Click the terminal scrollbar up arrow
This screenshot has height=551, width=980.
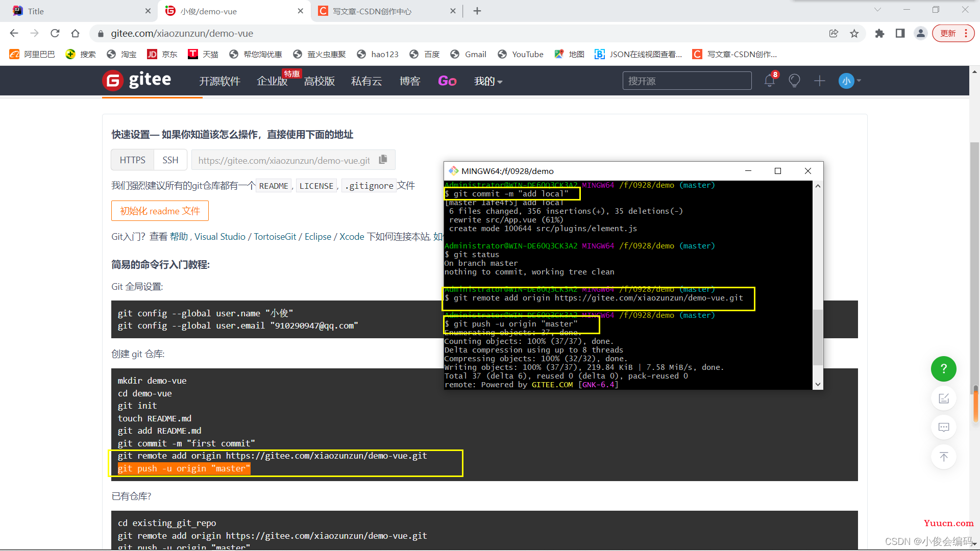click(818, 186)
